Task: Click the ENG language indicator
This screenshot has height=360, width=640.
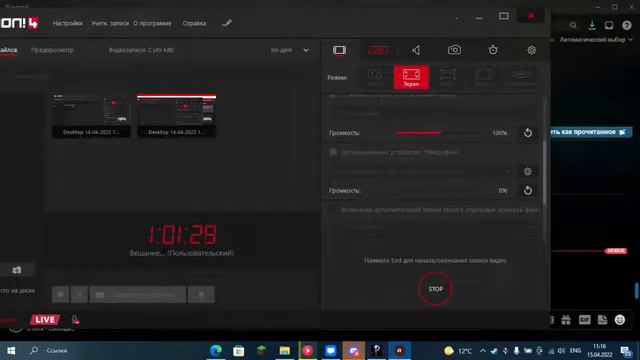Action: coord(576,351)
